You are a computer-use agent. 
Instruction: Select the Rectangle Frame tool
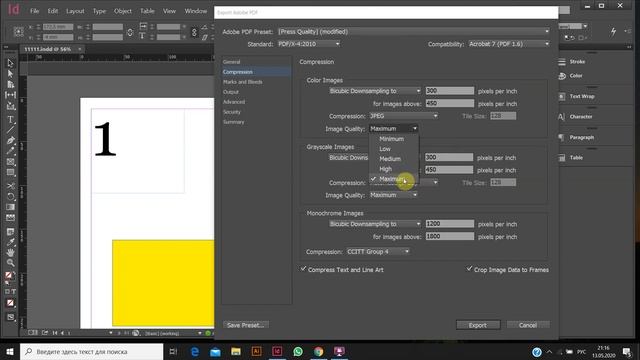(10, 162)
